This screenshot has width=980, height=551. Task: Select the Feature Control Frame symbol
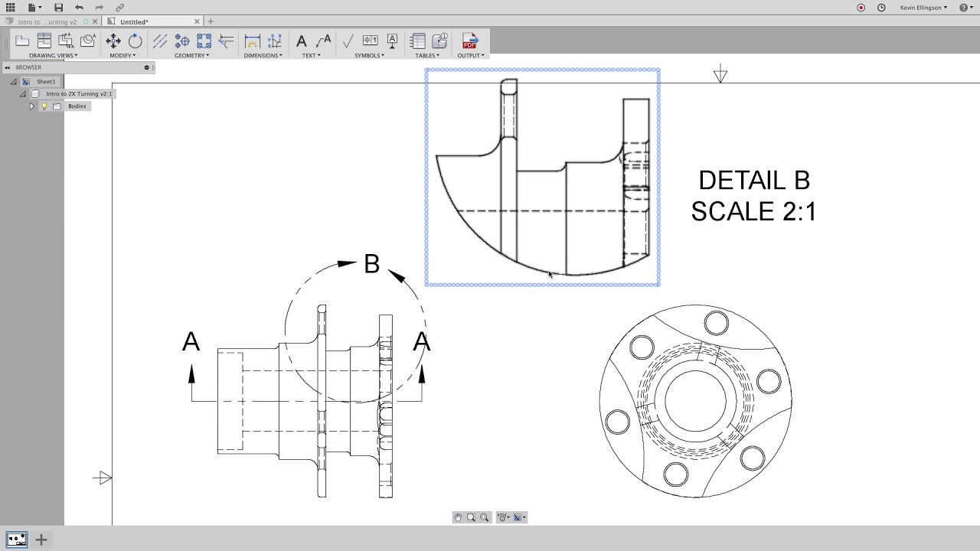(370, 41)
